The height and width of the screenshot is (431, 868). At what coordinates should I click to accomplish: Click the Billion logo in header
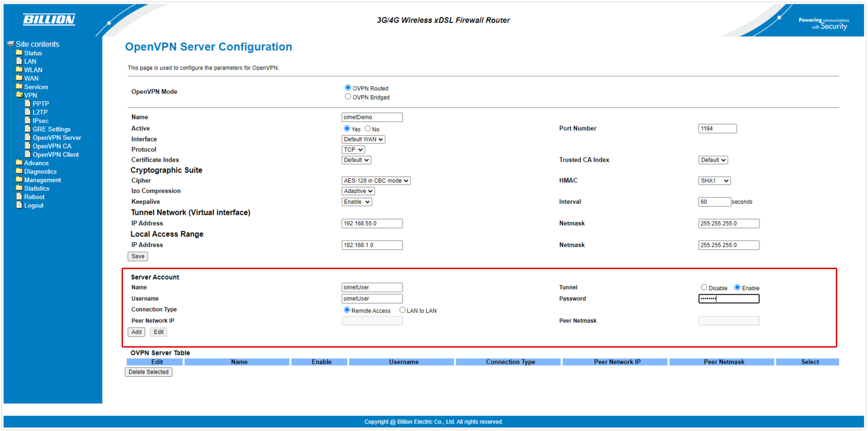coord(49,20)
